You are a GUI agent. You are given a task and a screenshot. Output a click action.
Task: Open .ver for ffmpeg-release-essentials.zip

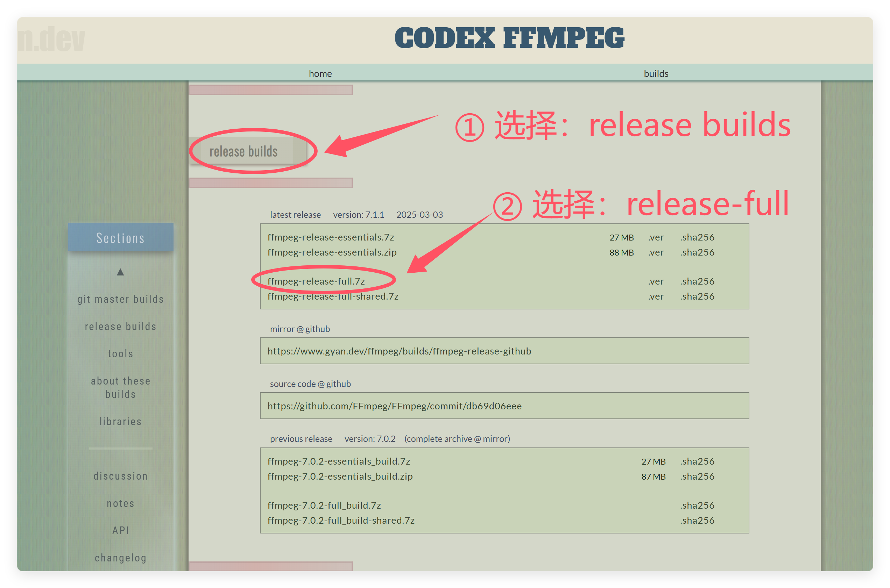[656, 252]
